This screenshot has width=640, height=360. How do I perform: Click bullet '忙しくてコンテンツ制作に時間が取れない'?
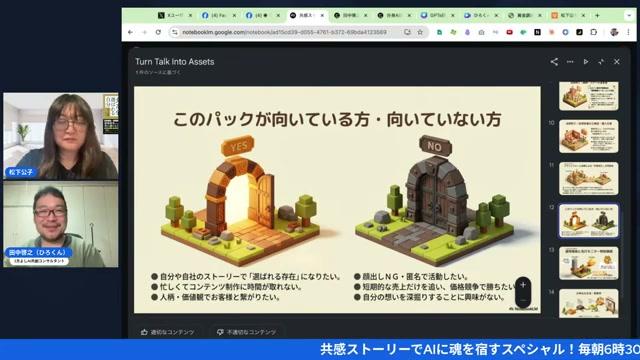click(x=227, y=287)
